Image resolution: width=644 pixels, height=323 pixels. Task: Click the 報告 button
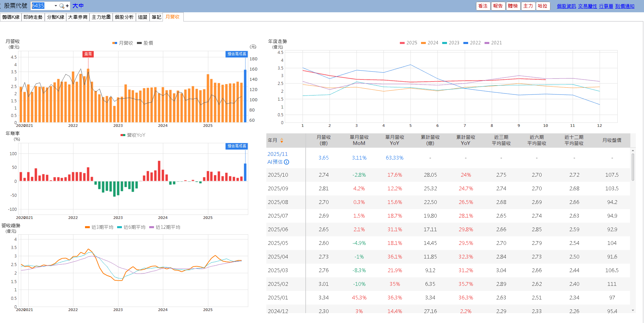point(498,6)
